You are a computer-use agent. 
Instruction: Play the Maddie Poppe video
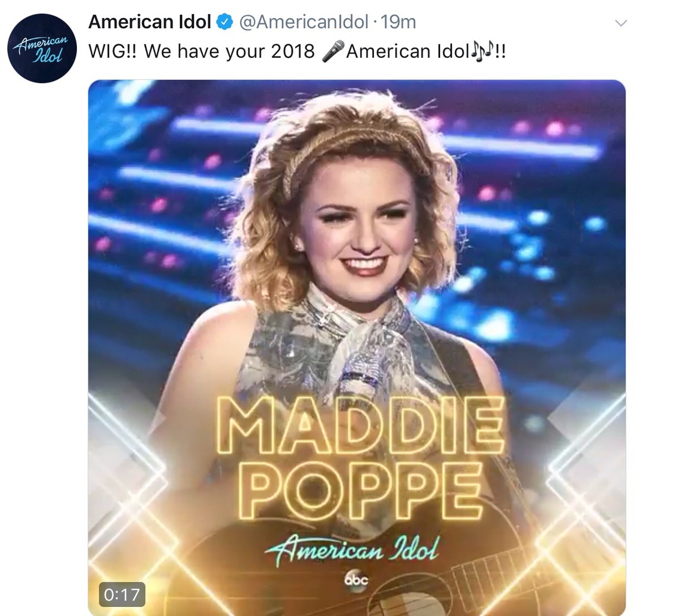tap(357, 348)
